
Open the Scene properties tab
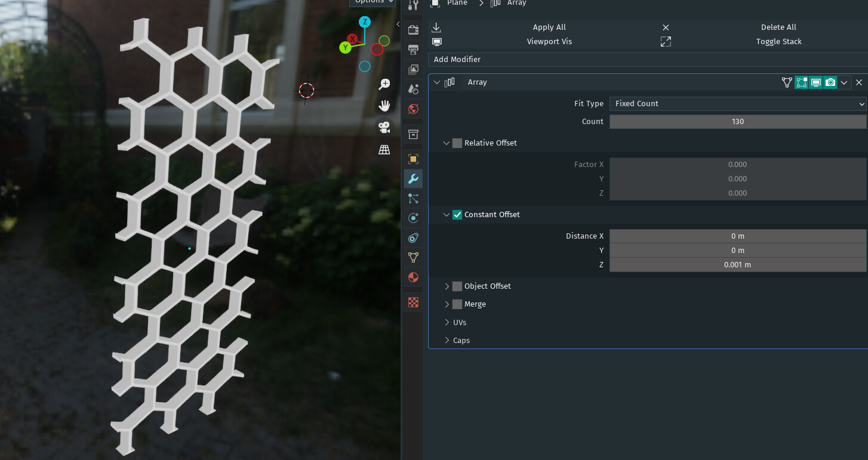413,89
